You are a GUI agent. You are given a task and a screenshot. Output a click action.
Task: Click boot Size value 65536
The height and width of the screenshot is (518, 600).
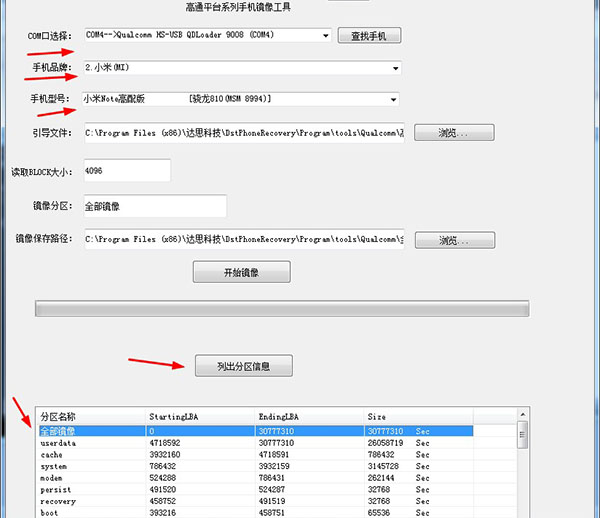point(379,513)
